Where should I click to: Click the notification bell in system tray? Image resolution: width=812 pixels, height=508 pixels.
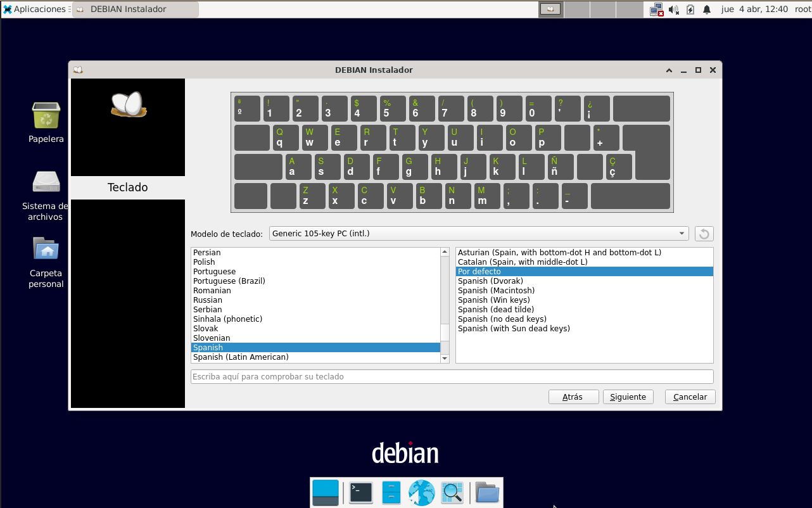[x=707, y=10]
